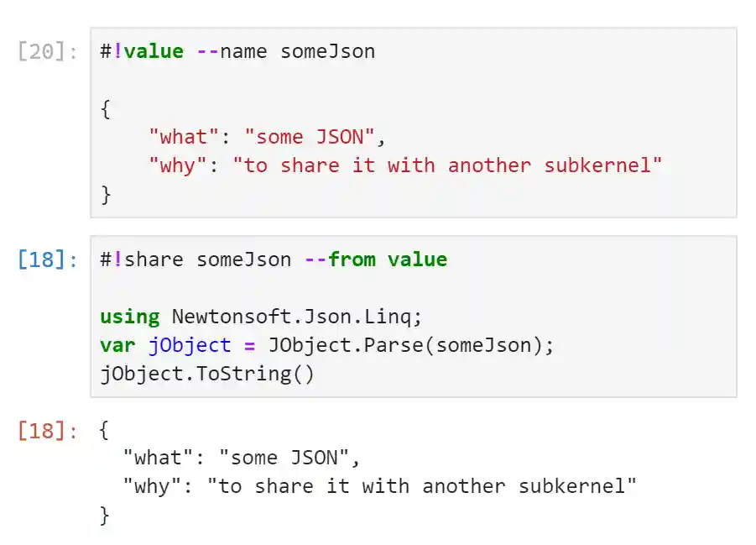The width and height of the screenshot is (756, 545).
Task: Select the blue [18] input cell prompt
Action: click(x=48, y=259)
